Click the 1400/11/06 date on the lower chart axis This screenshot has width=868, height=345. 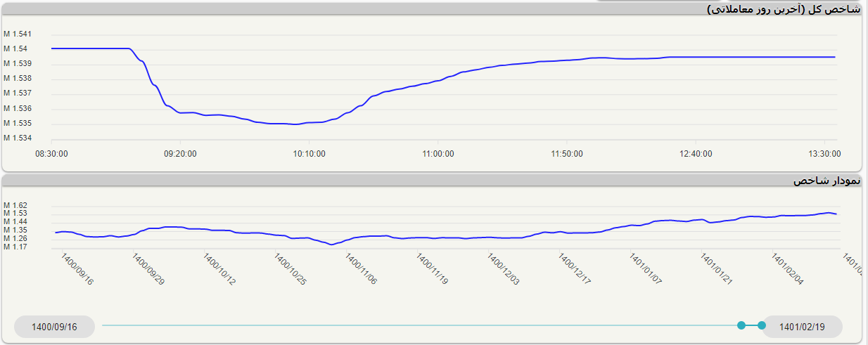point(361,270)
